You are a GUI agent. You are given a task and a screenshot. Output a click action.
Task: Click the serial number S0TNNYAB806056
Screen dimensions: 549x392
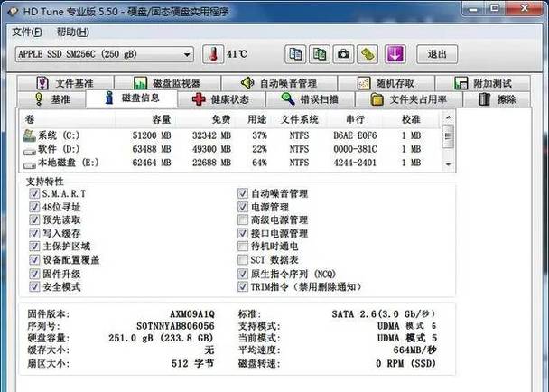click(175, 326)
